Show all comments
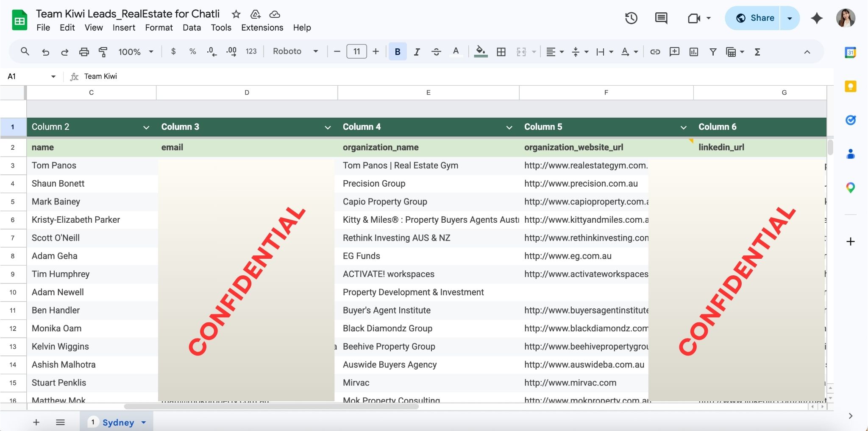Image resolution: width=868 pixels, height=431 pixels. click(x=661, y=18)
